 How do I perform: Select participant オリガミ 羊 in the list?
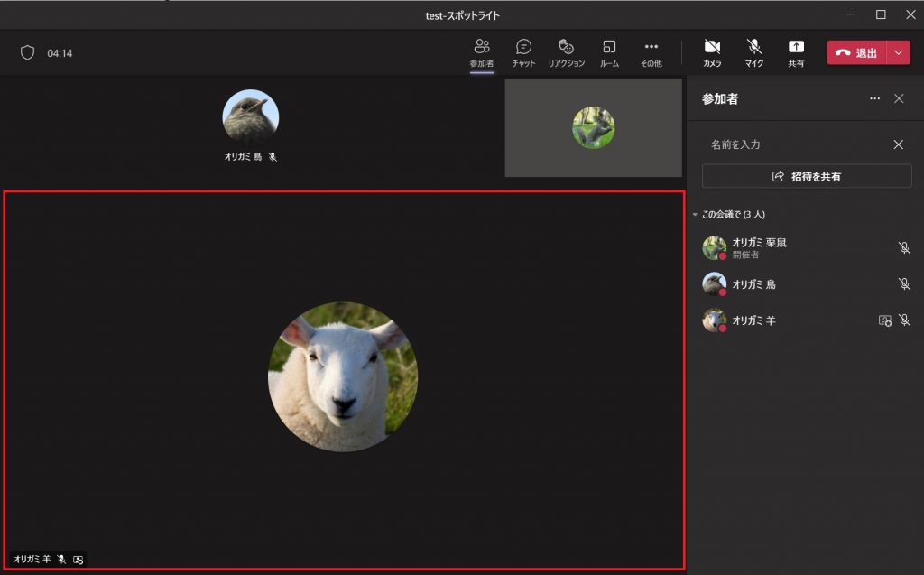(806, 320)
